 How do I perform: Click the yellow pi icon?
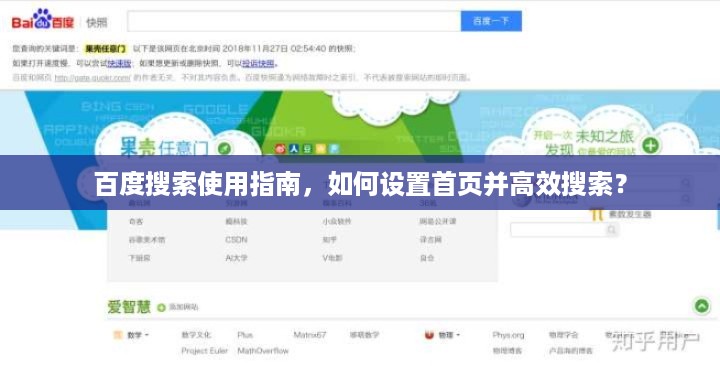pos(596,214)
